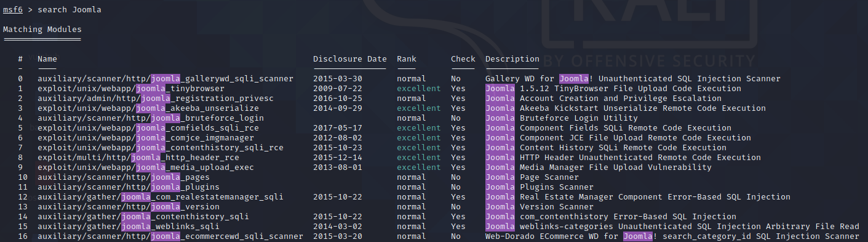This screenshot has height=242, width=868.
Task: Click the Rank column header
Action: click(407, 59)
